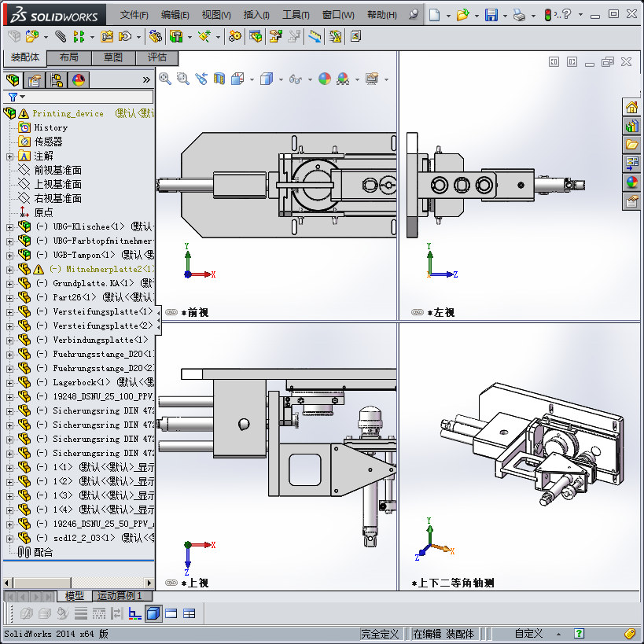Click the SolidWorks Resources home icon

click(x=631, y=108)
